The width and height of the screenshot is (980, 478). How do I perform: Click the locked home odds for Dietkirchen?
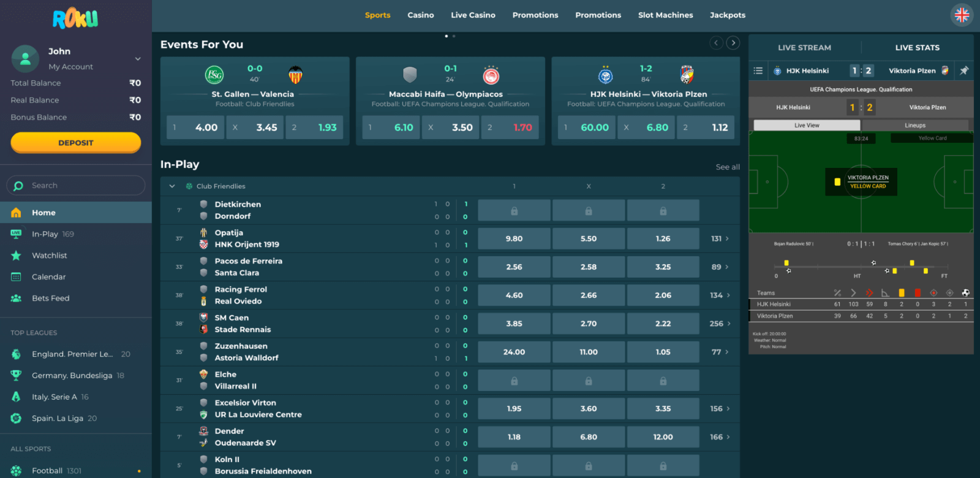514,210
